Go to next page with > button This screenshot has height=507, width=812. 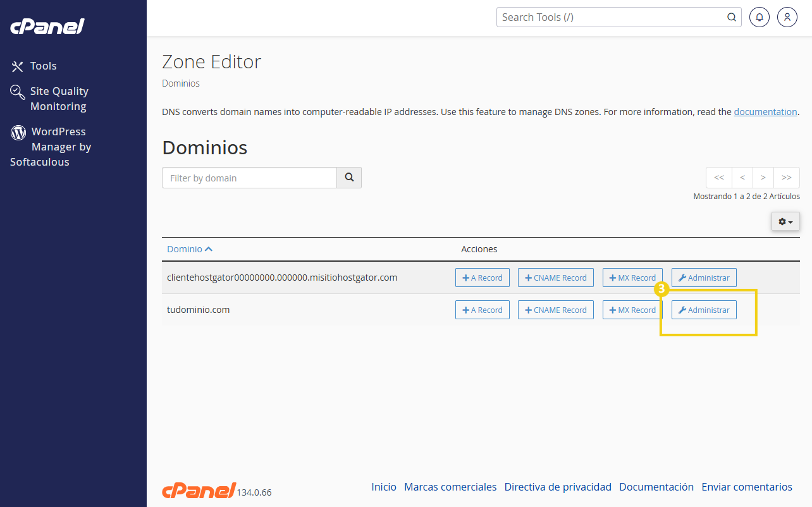763,178
